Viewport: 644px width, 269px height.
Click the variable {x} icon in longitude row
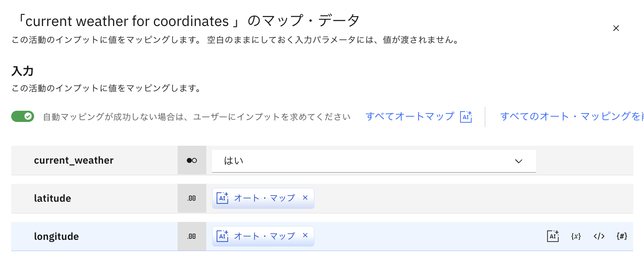(576, 236)
